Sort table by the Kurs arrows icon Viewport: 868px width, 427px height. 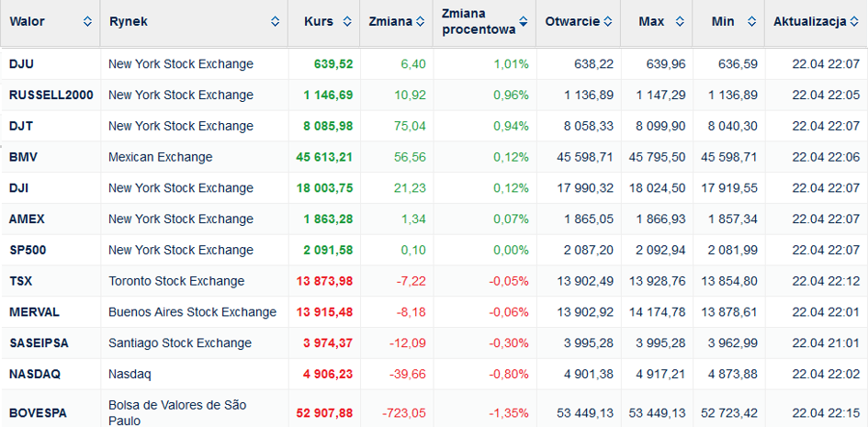click(x=347, y=22)
